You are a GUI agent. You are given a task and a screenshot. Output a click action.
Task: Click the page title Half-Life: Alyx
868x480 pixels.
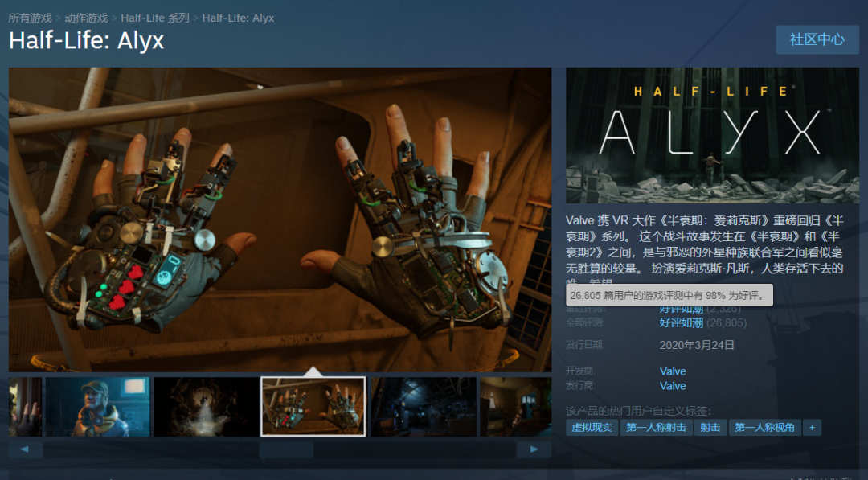(x=86, y=40)
